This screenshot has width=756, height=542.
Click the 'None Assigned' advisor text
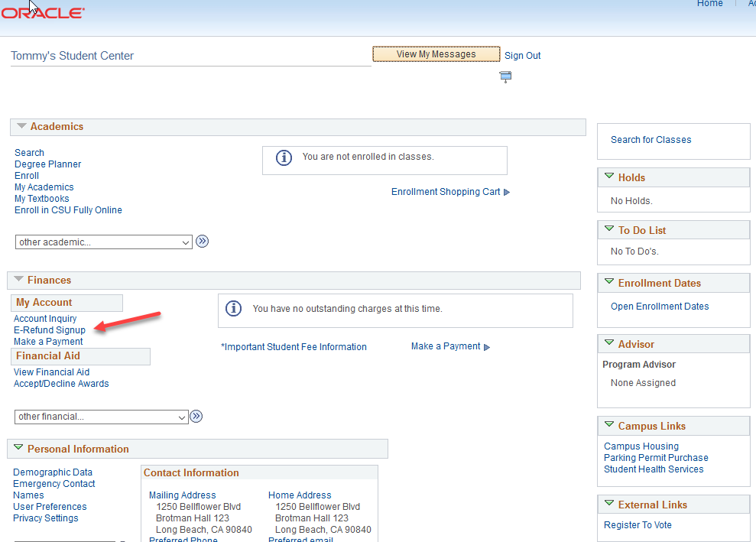643,383
